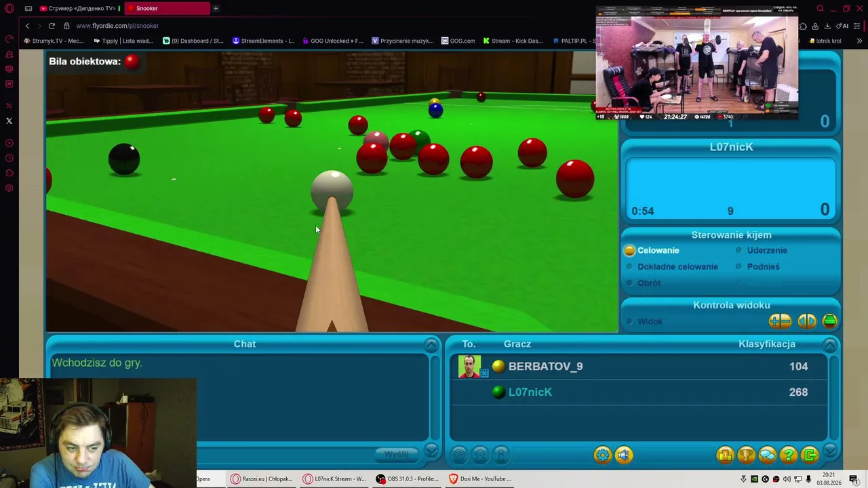Open help with the question mark icon
This screenshot has width=868, height=488.
788,455
